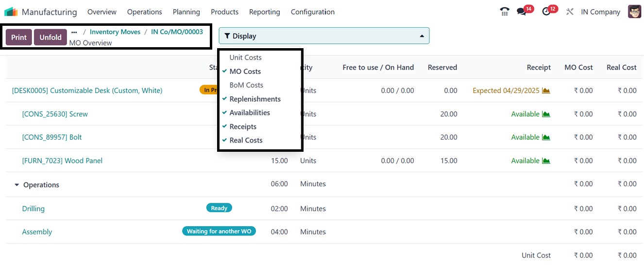This screenshot has height=269, width=644.
Task: Toggle the BoM Costs display option
Action: [x=246, y=85]
